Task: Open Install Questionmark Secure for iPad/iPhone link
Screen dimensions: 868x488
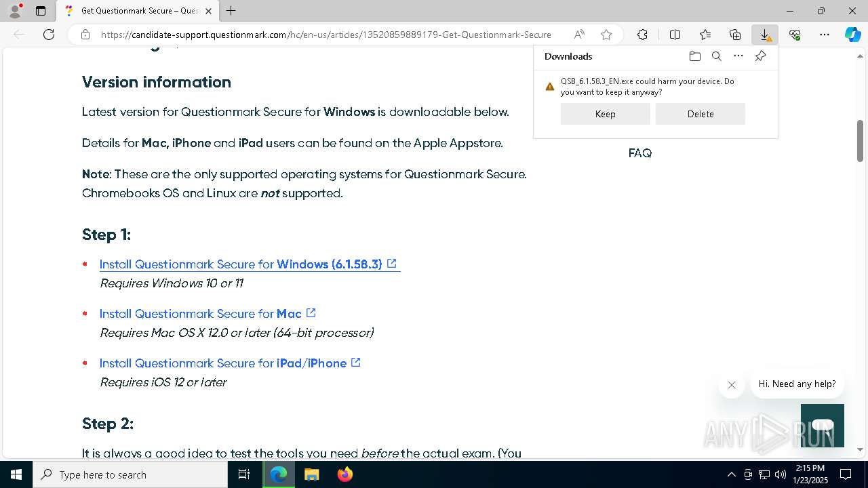Action: point(230,363)
